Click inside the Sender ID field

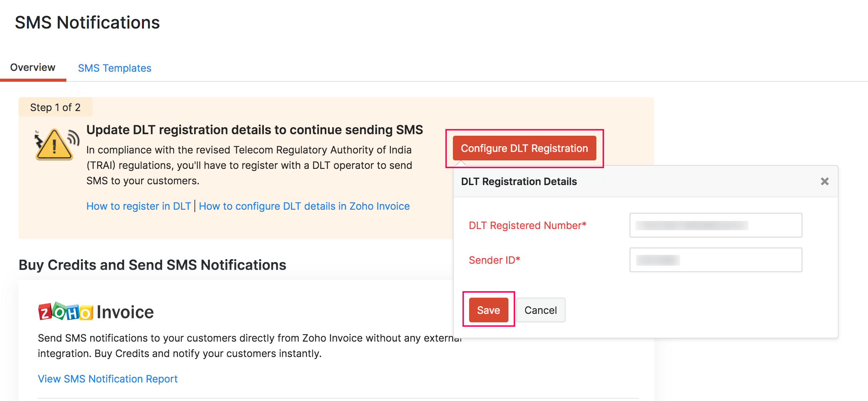[715, 260]
